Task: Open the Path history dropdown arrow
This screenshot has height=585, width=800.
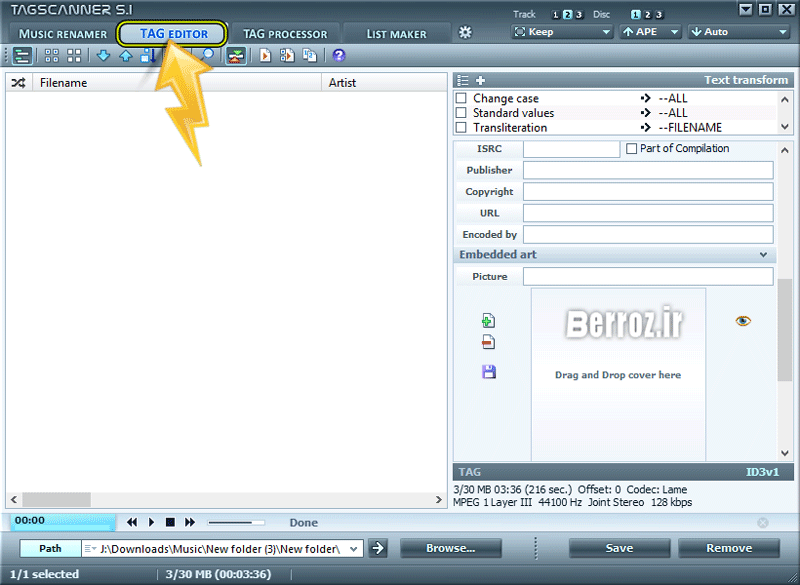Action: 354,549
